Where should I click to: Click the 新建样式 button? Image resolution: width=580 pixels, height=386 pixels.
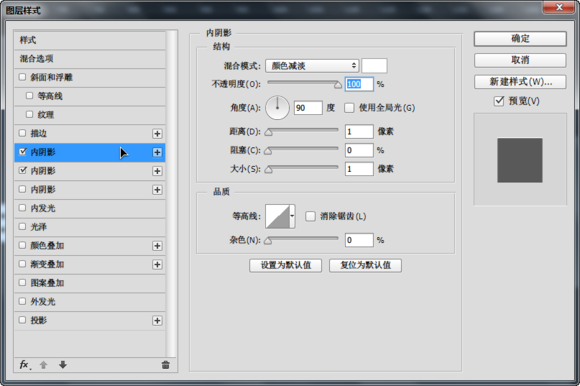[x=520, y=82]
